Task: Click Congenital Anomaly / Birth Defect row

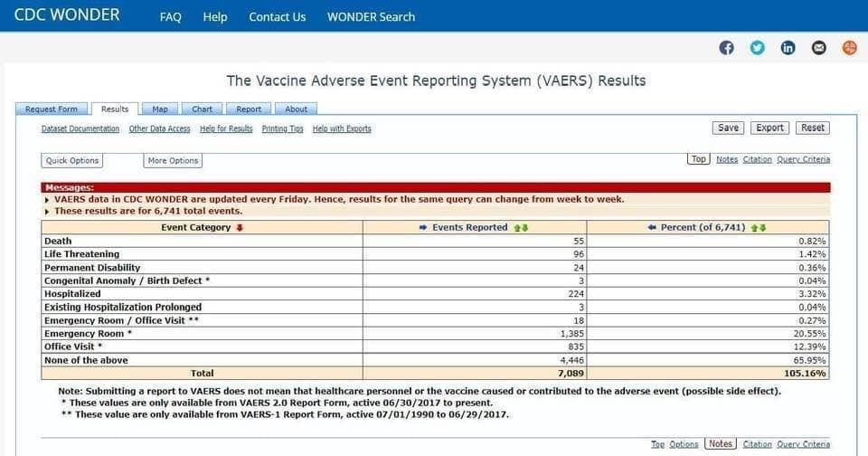Action: coord(127,280)
